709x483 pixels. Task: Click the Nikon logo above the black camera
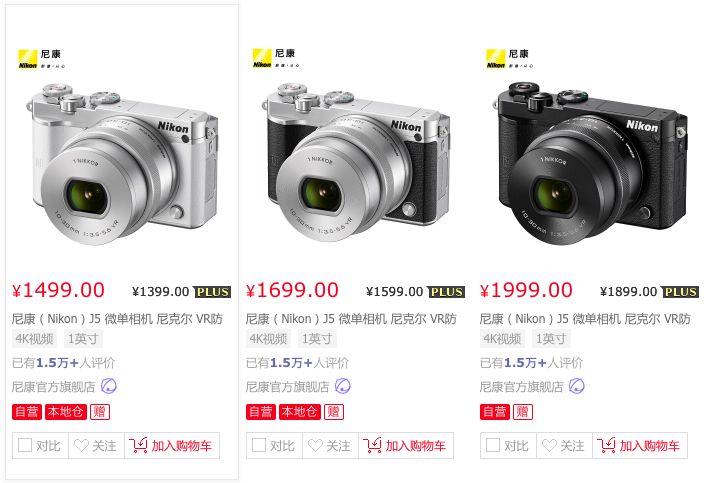coord(510,59)
